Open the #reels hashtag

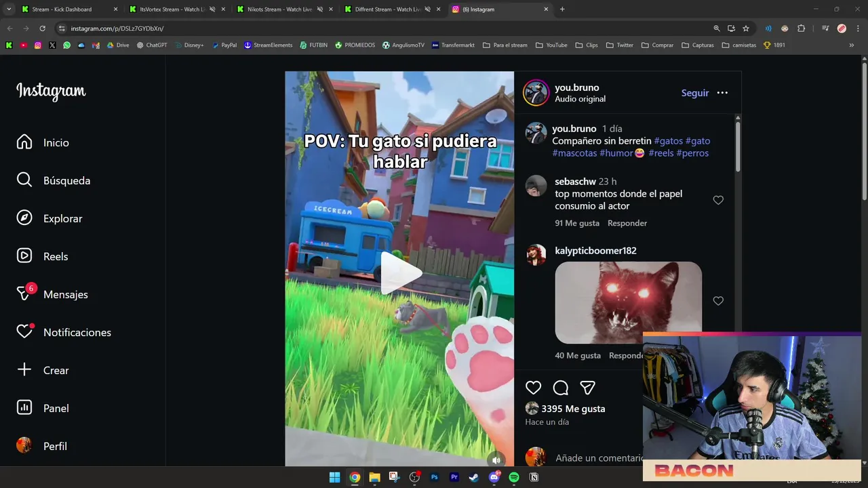click(661, 153)
